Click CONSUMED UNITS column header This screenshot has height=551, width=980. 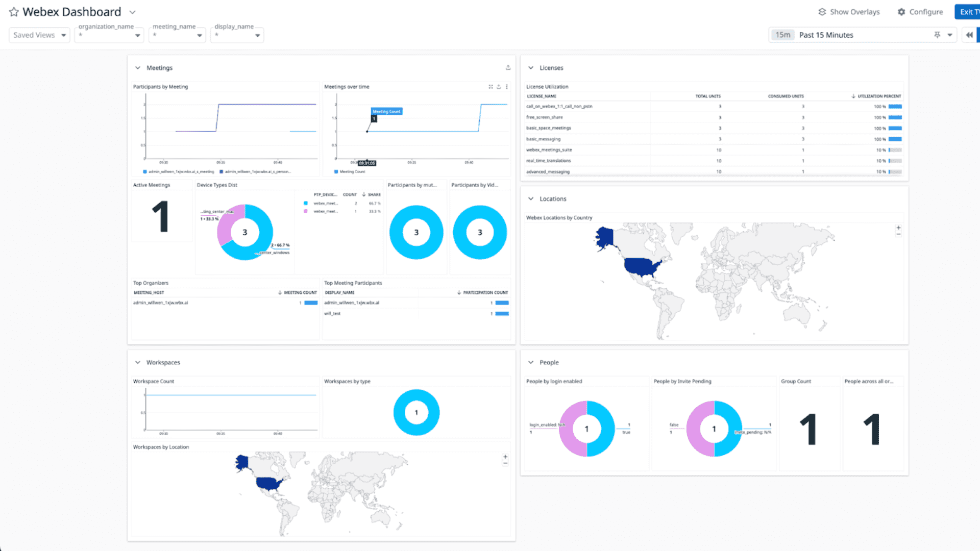coord(786,96)
